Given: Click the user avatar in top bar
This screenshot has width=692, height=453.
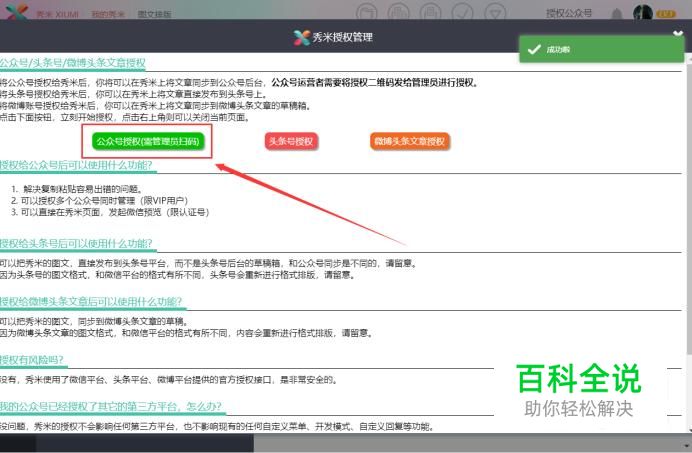Looking at the screenshot, I should [x=643, y=12].
